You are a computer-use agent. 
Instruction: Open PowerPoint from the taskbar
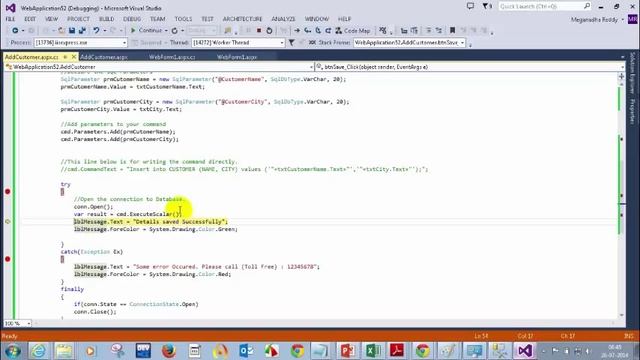coord(347,351)
